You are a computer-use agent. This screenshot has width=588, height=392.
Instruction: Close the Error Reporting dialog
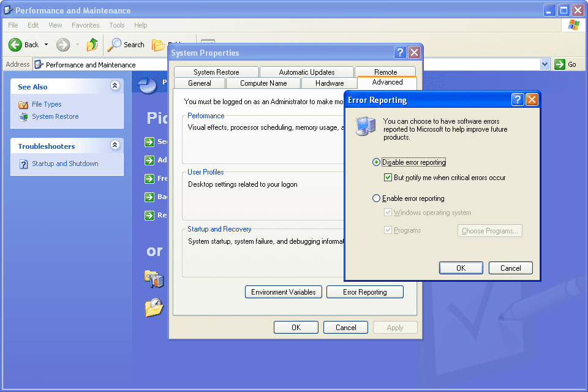532,100
